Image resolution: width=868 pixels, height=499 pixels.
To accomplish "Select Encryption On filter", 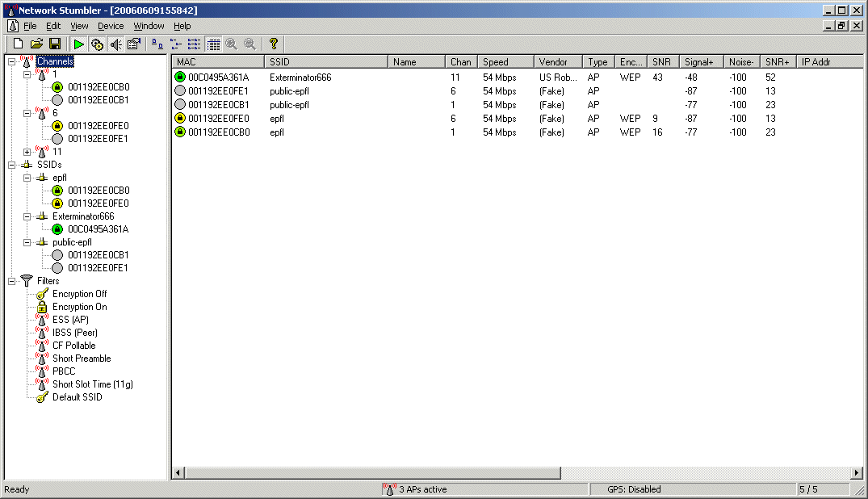I will click(x=80, y=307).
